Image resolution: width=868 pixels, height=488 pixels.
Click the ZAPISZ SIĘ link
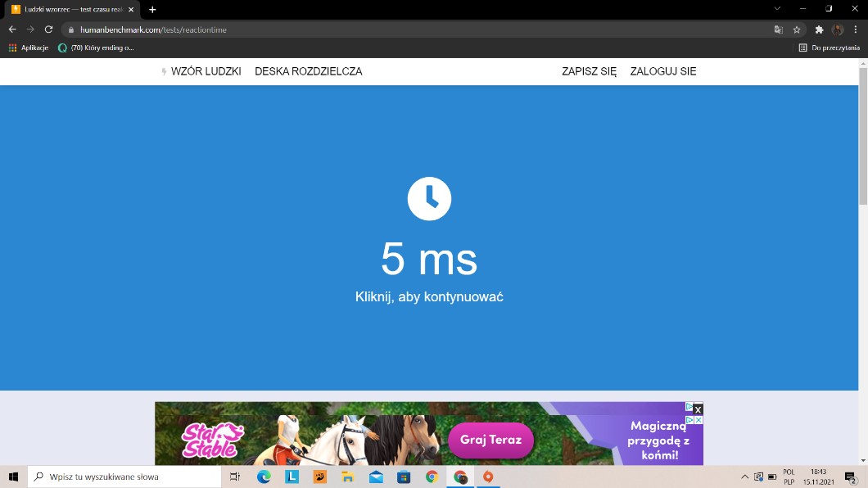tap(589, 71)
